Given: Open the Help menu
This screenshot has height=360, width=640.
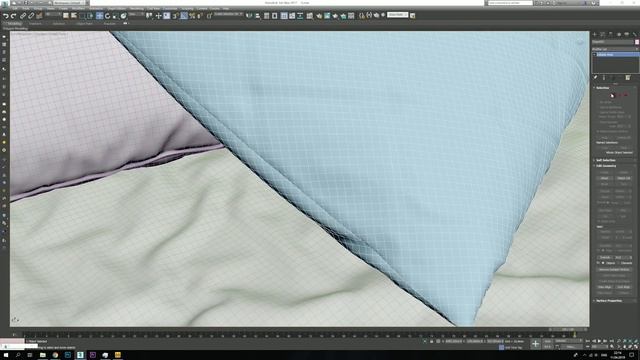Looking at the screenshot, I should [226, 9].
